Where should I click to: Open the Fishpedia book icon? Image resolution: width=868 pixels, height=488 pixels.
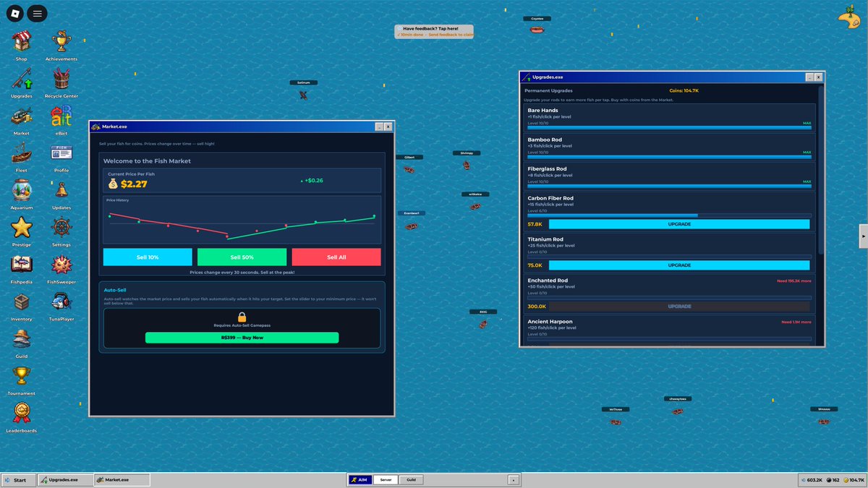click(x=22, y=265)
